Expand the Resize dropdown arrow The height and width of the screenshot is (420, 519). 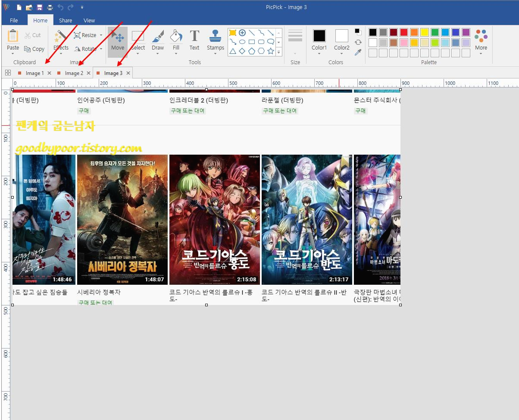click(101, 35)
